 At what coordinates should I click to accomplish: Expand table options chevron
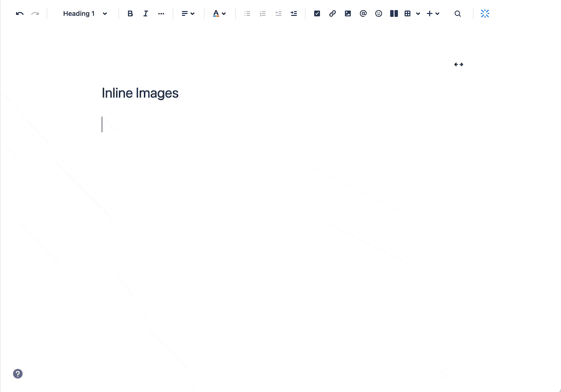[x=418, y=13]
